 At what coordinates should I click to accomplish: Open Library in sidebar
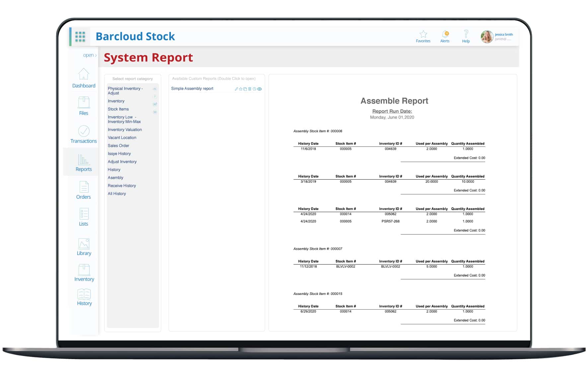point(84,247)
